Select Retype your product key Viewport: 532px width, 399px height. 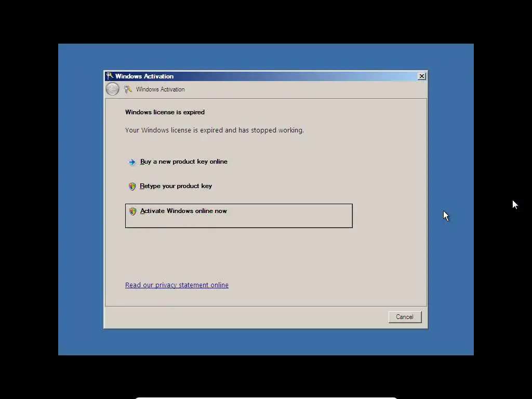[x=176, y=187]
